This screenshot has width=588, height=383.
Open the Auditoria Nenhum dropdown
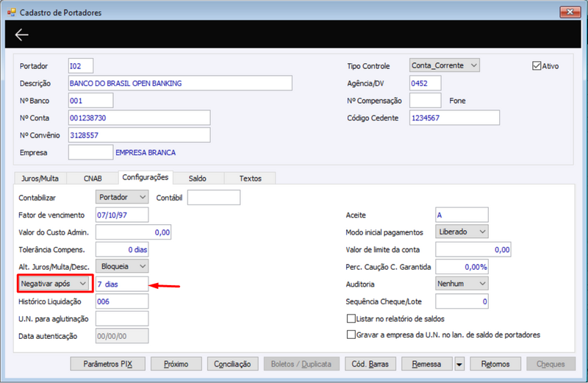click(x=462, y=284)
